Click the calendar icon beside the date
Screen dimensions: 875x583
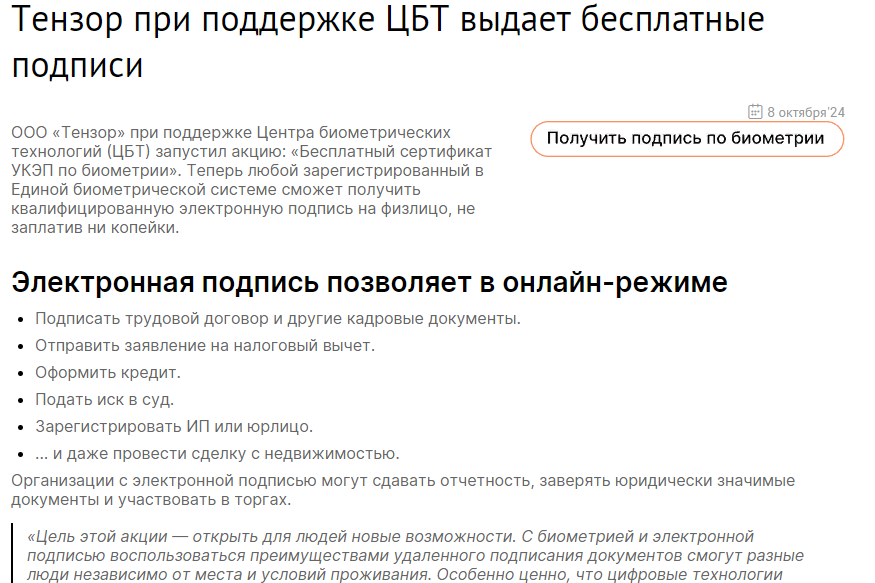coord(754,112)
